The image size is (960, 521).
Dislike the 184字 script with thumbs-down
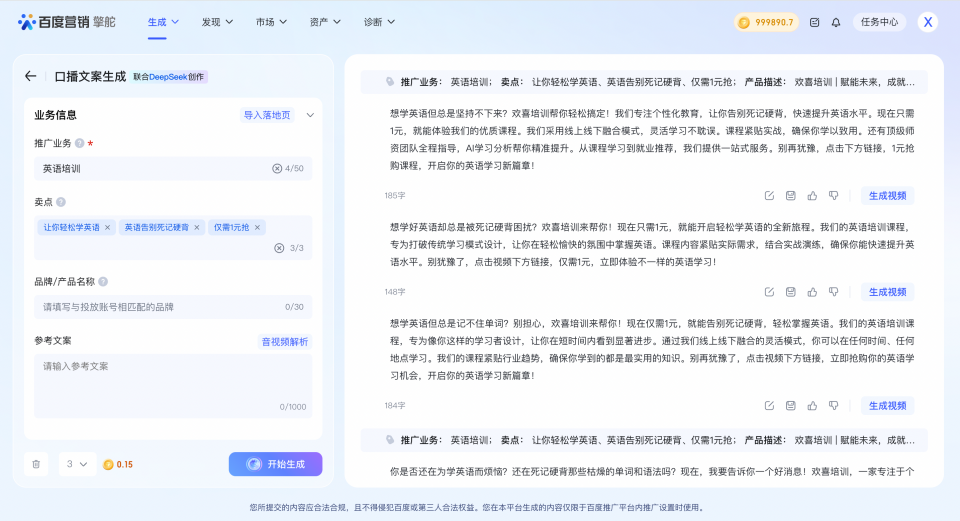834,406
